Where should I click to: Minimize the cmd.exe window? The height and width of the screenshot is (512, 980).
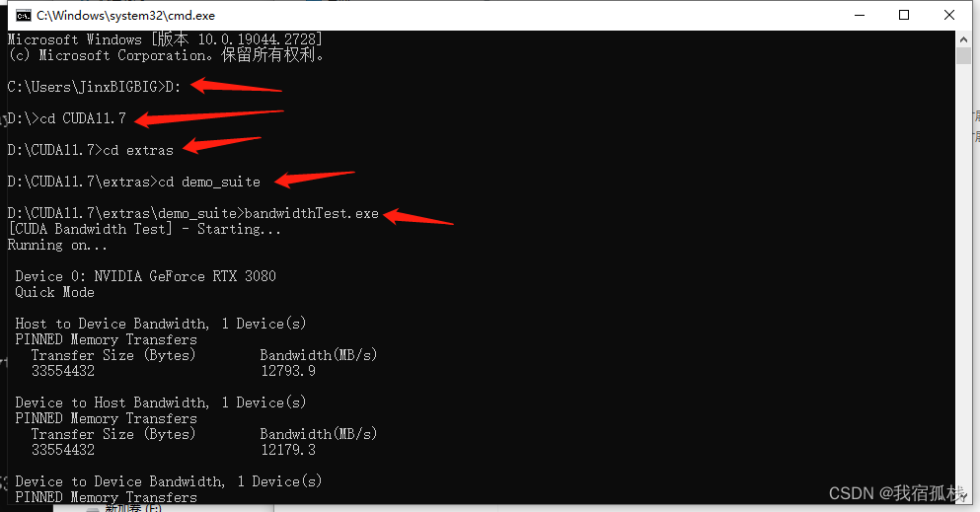[860, 15]
